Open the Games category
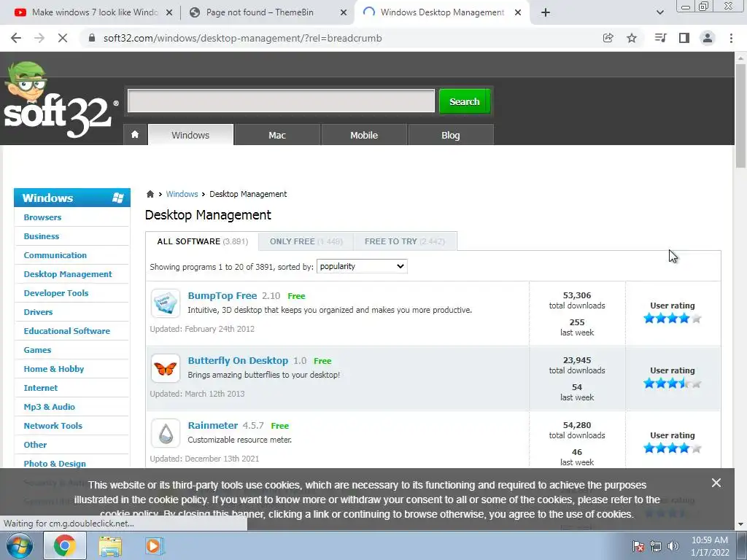The width and height of the screenshot is (747, 560). [x=37, y=350]
